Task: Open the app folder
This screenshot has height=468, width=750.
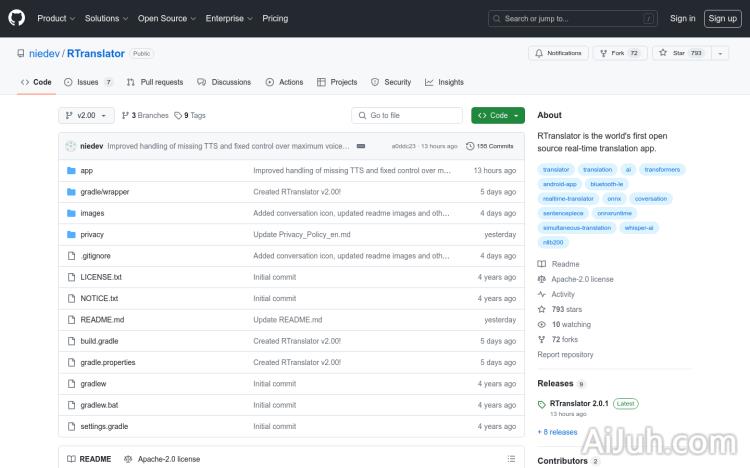Action: coord(87,171)
